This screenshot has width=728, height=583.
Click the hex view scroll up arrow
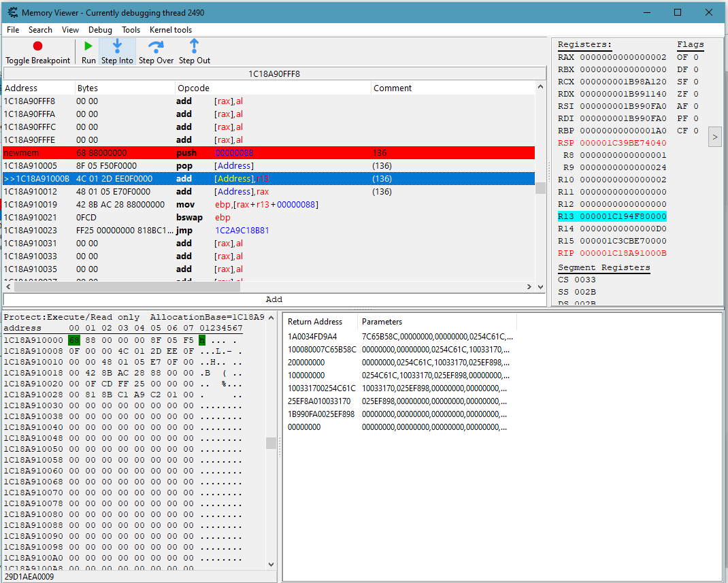(271, 318)
